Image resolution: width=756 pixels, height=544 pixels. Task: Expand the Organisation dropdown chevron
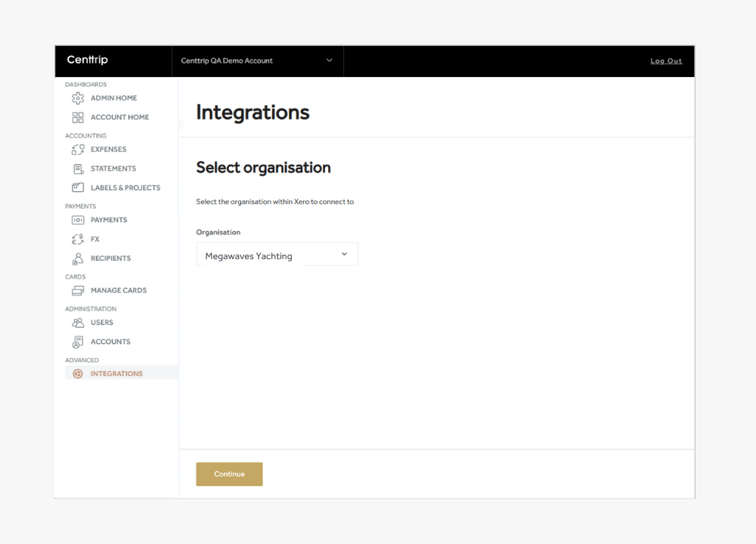[x=344, y=255]
